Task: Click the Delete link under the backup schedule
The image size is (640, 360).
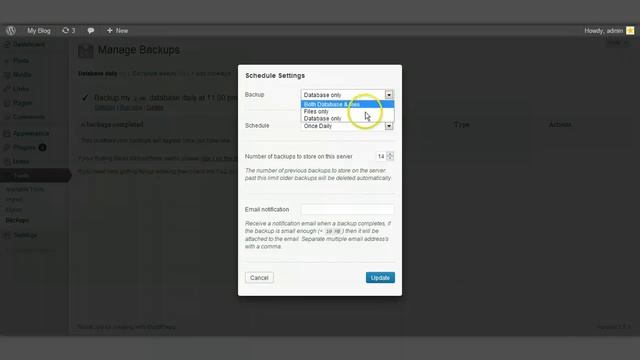Action: click(155, 108)
